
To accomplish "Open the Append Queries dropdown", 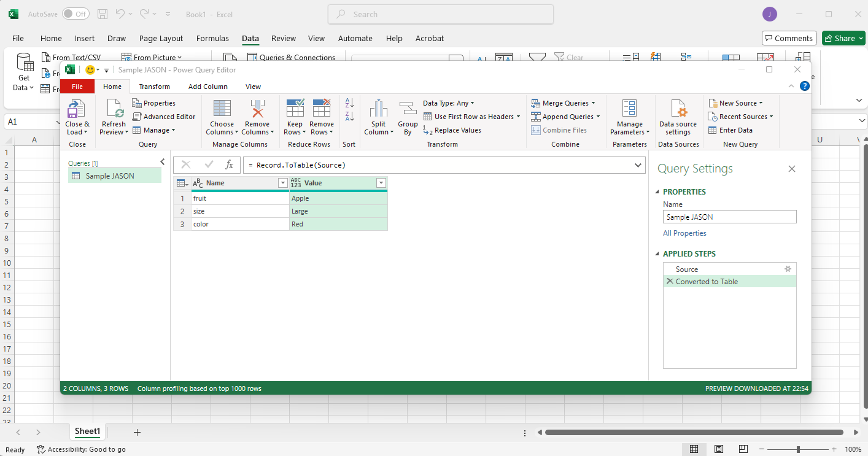I will click(565, 117).
